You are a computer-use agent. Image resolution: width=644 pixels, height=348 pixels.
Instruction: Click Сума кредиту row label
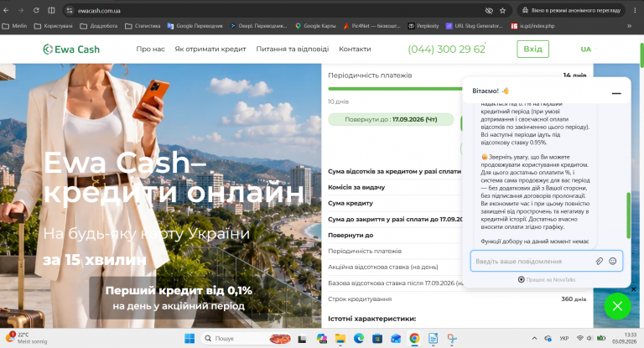(x=351, y=203)
